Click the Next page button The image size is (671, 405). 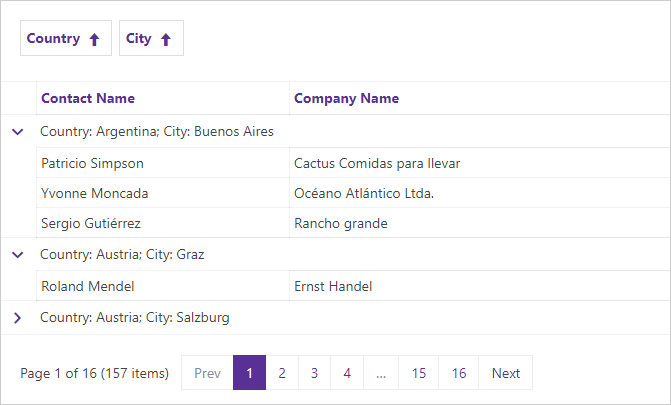[x=506, y=373]
